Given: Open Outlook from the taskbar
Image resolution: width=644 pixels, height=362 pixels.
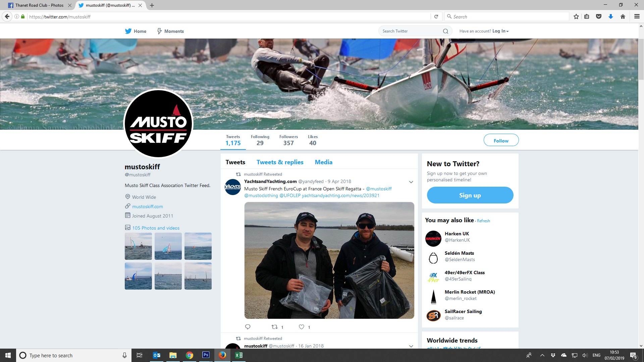Looking at the screenshot, I should (x=156, y=355).
